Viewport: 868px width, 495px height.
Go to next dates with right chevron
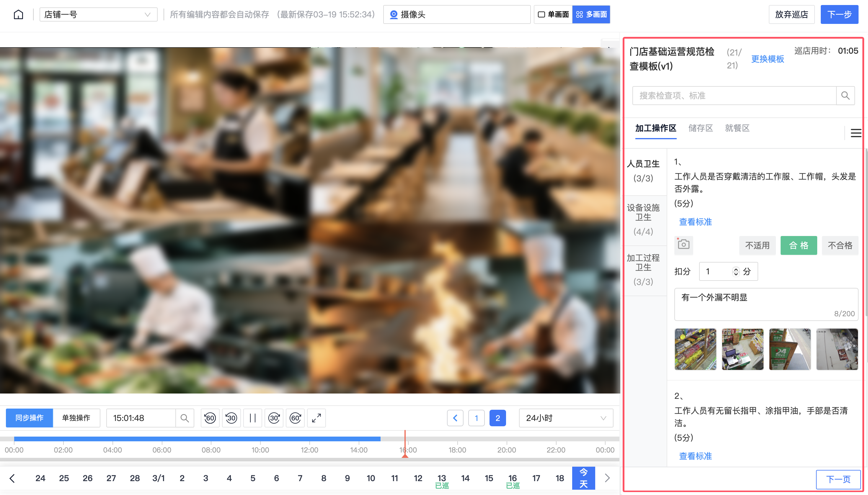point(607,478)
